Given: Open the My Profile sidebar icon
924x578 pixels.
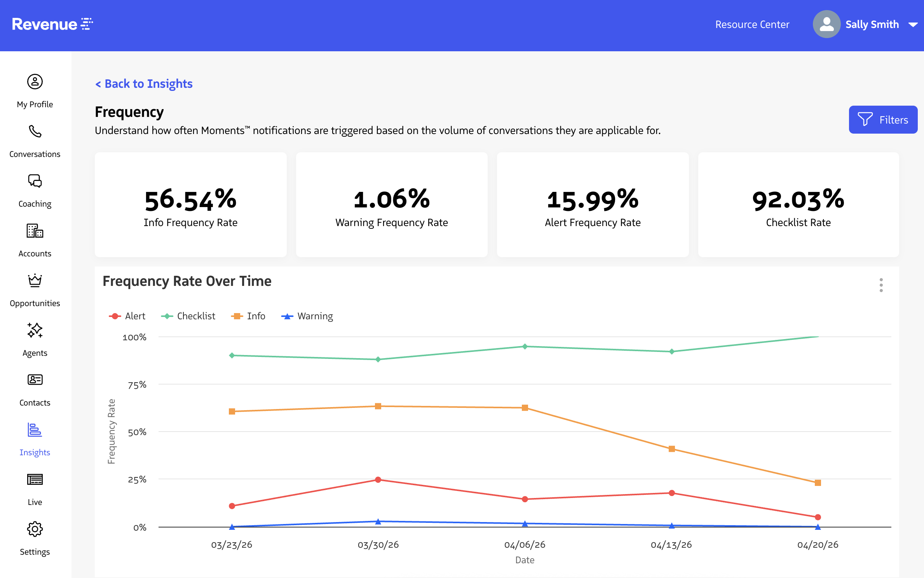Looking at the screenshot, I should pyautogui.click(x=35, y=82).
